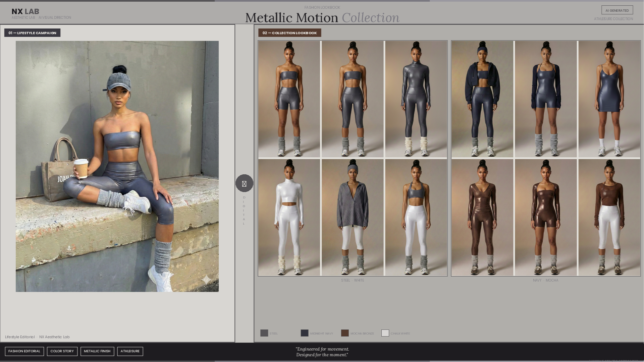Pick the Mocha Bronze swatch
This screenshot has height=362, width=644.
click(345, 333)
